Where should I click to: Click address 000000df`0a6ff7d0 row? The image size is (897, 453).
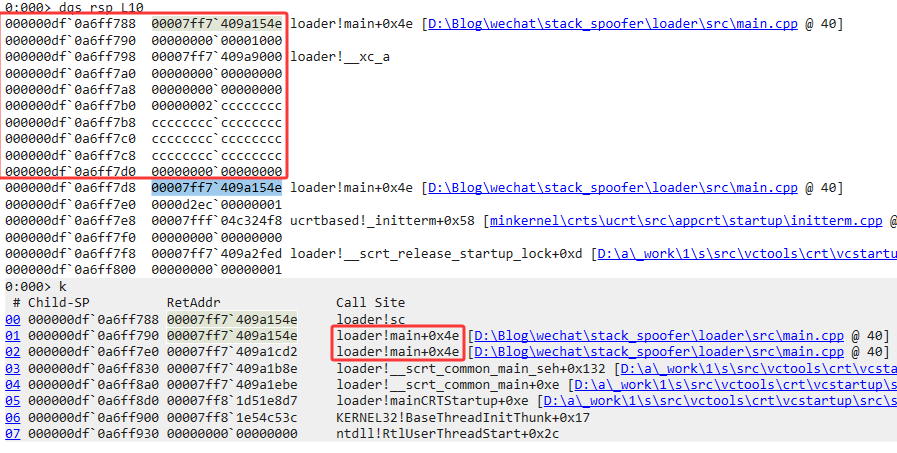70,172
